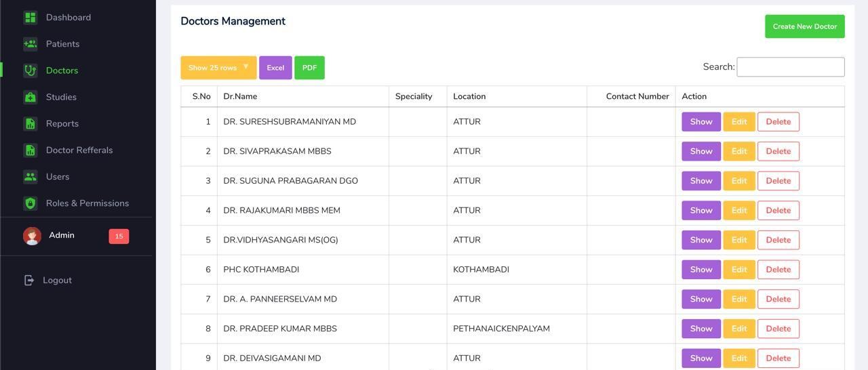Click the Doctors stethoscope icon
This screenshot has height=370, width=868.
30,70
